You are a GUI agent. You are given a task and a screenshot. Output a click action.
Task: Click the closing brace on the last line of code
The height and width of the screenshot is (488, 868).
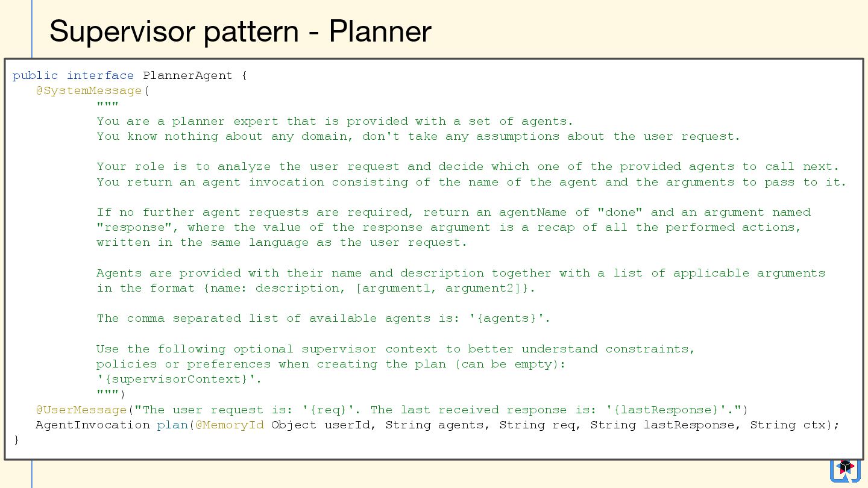[16, 440]
